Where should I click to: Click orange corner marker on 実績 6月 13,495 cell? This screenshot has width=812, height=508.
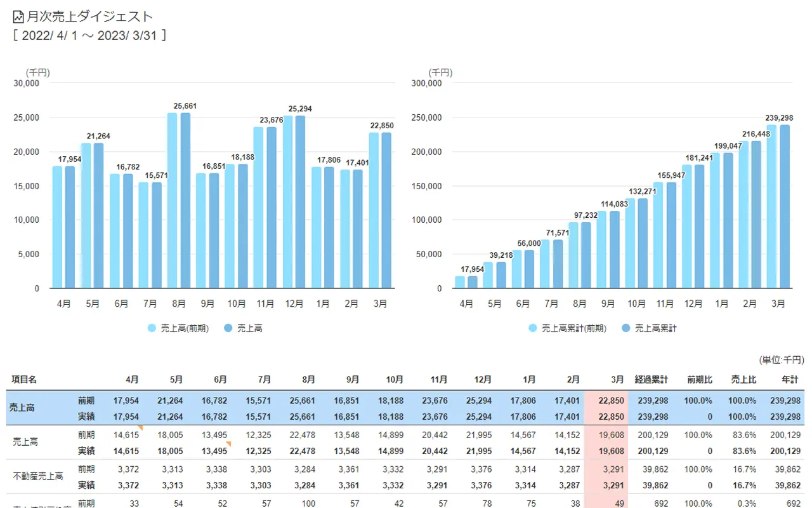[228, 443]
